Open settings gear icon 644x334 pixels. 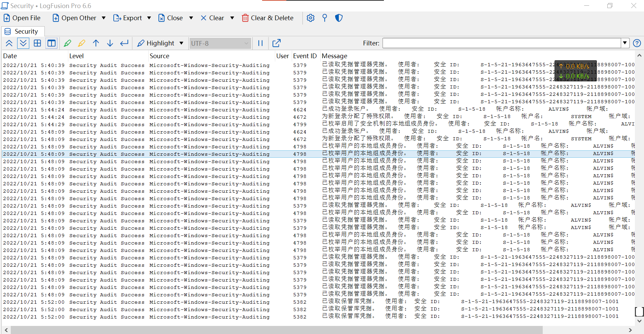[311, 18]
